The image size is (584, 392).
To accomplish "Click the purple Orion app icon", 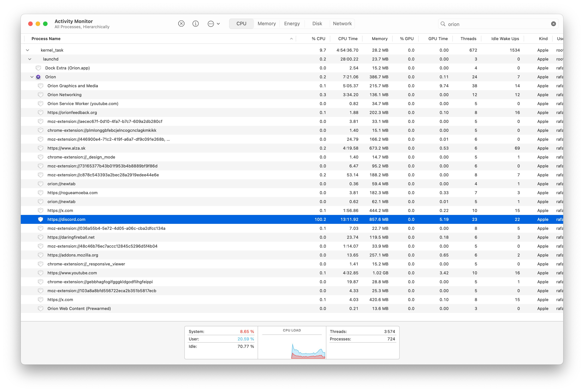I will pos(38,77).
